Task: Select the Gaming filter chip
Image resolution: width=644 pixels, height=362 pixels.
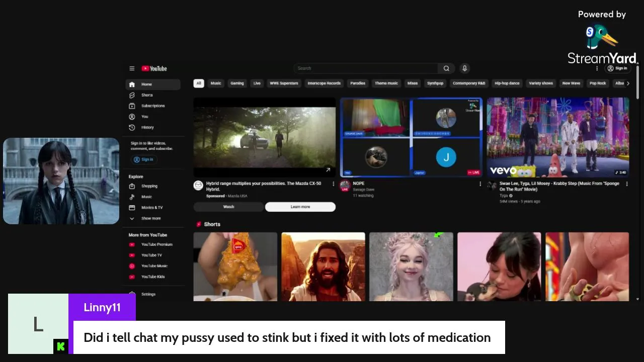Action: click(237, 83)
